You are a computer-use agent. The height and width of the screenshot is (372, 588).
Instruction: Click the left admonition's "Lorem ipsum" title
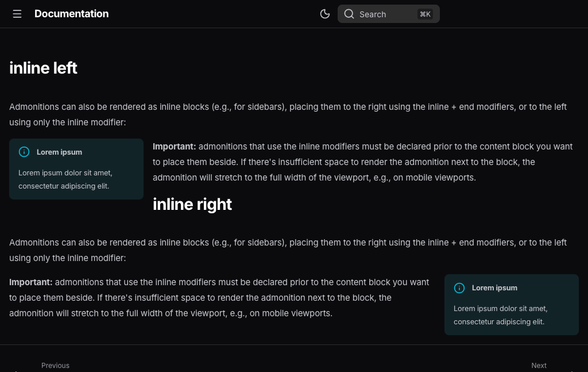(59, 152)
